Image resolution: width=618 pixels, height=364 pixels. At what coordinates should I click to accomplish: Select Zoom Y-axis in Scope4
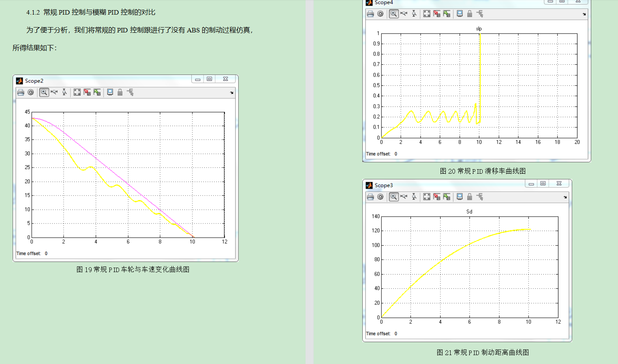(414, 14)
